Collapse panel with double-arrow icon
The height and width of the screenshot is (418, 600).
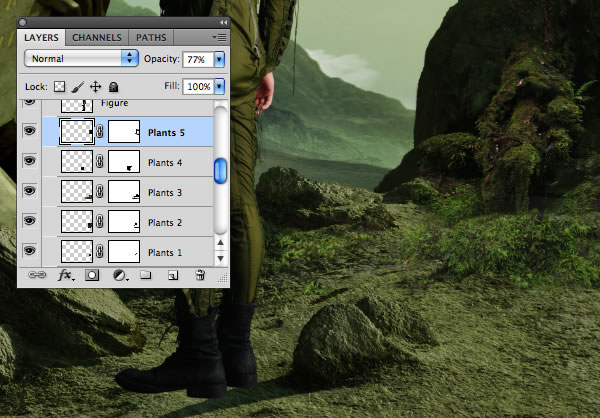(x=223, y=23)
